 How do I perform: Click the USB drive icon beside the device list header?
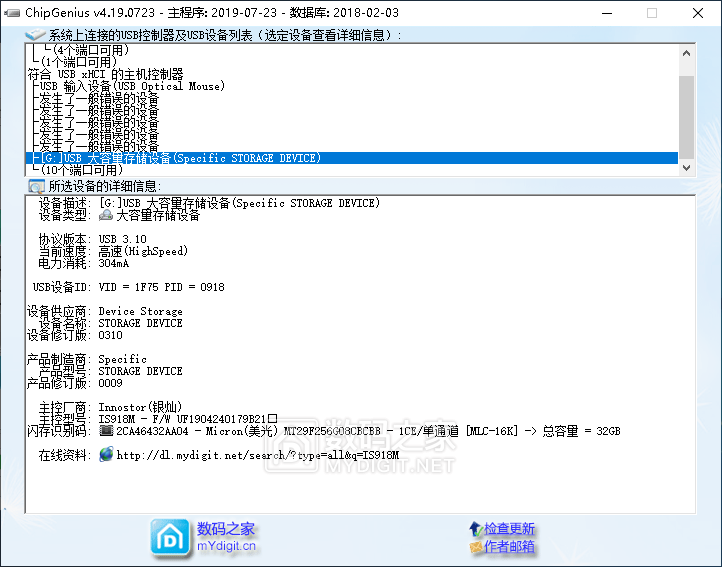[x=35, y=35]
